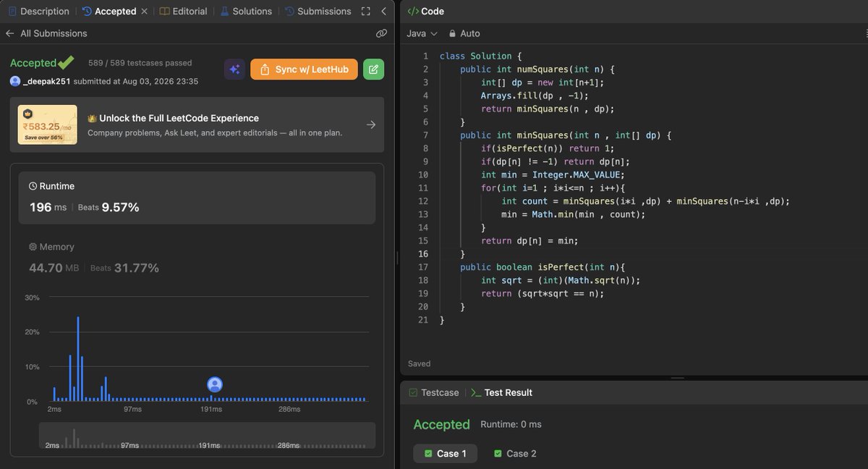Click the fullscreen expand icon
The height and width of the screenshot is (469, 868).
(x=365, y=12)
